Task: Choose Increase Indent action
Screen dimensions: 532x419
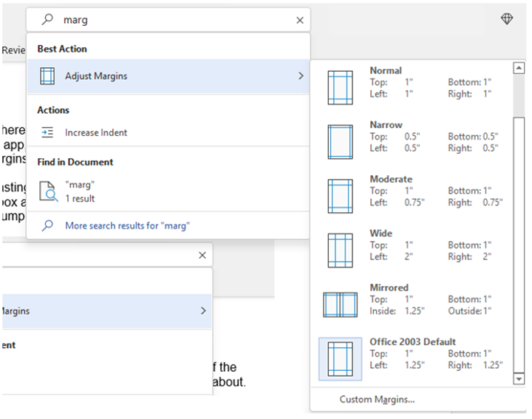Action: (96, 133)
